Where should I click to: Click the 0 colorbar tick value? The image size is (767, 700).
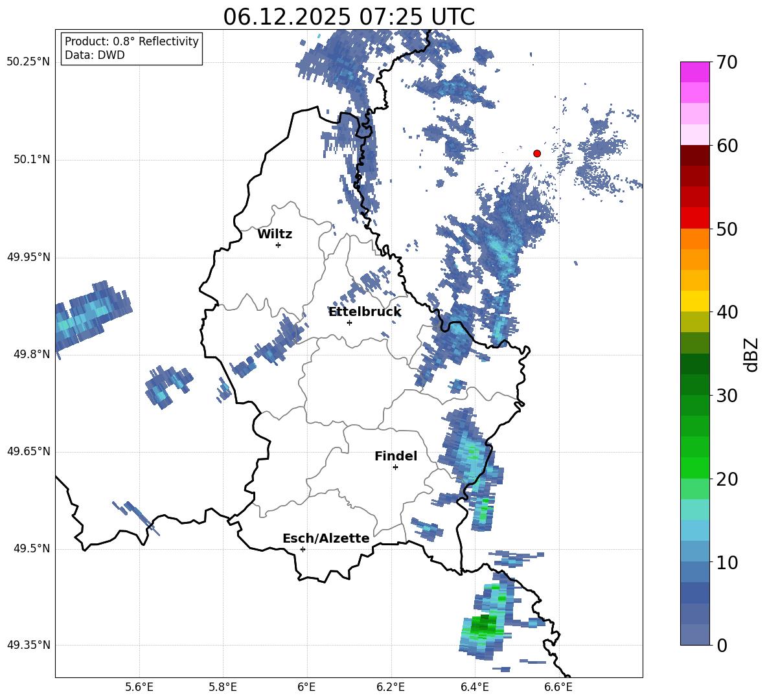722,645
